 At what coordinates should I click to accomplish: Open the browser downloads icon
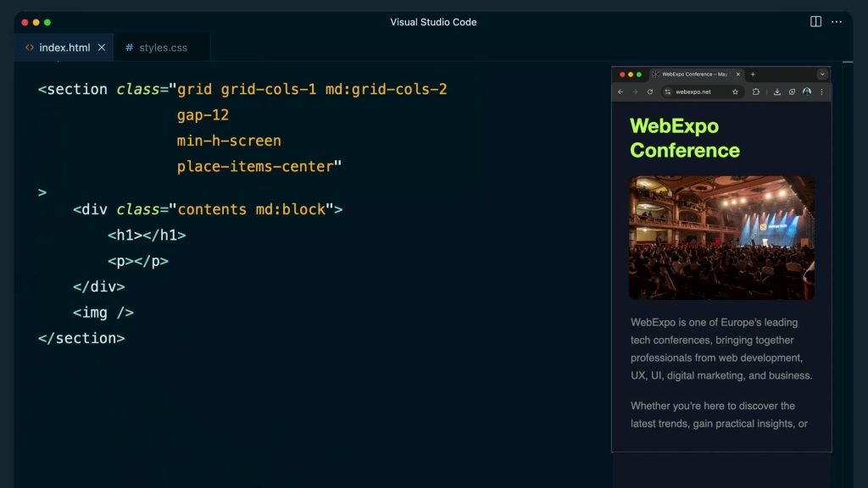click(x=777, y=91)
